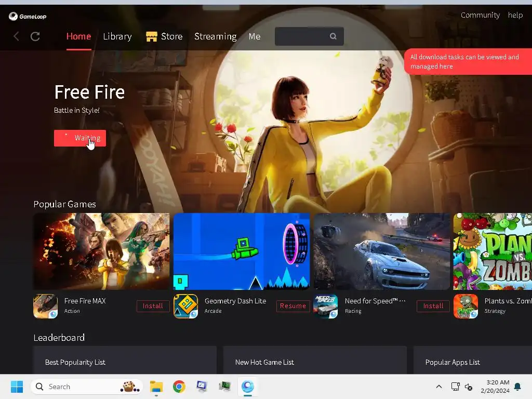Open the Free Fire MAX banner thumbnail

tap(101, 251)
